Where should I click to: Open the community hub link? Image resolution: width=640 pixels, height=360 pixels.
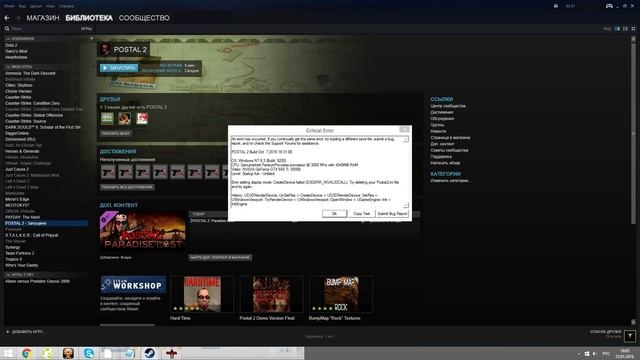pos(448,106)
